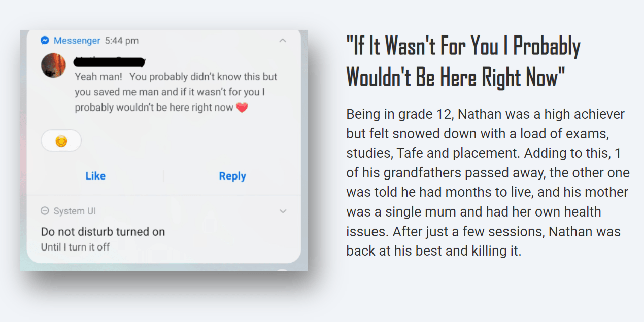Click the 'probably wouldn't be here' message line
This screenshot has height=322, width=644.
pyautogui.click(x=154, y=108)
